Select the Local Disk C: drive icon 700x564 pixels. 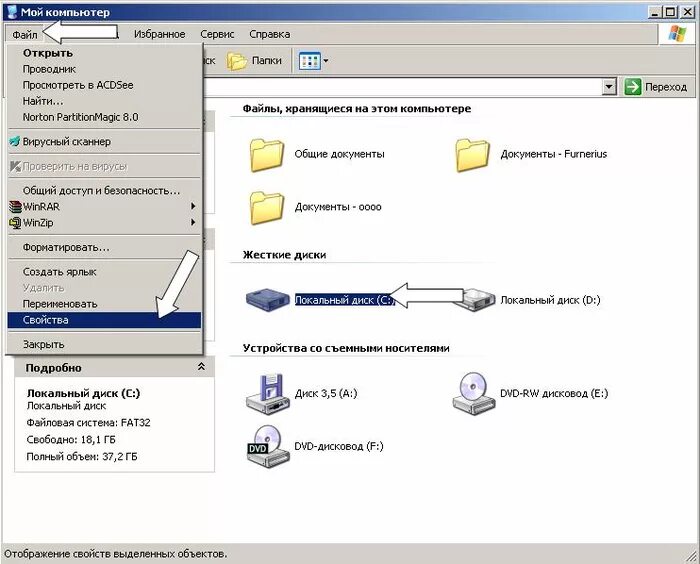click(x=267, y=300)
